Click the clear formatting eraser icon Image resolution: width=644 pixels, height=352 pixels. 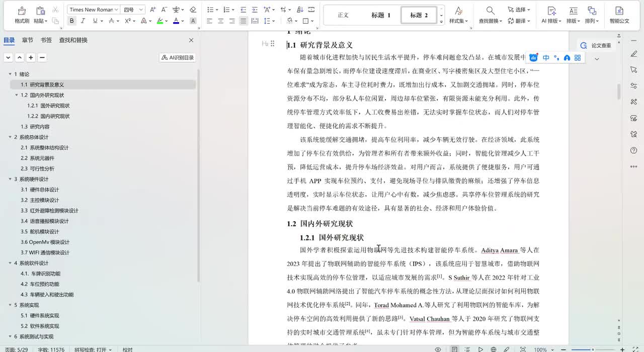tap(193, 10)
